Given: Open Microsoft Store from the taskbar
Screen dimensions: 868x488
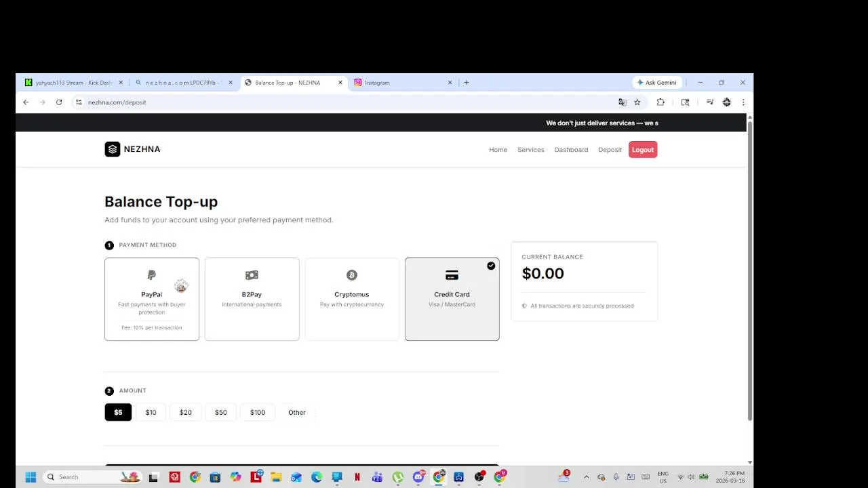Looking at the screenshot, I should tap(215, 477).
